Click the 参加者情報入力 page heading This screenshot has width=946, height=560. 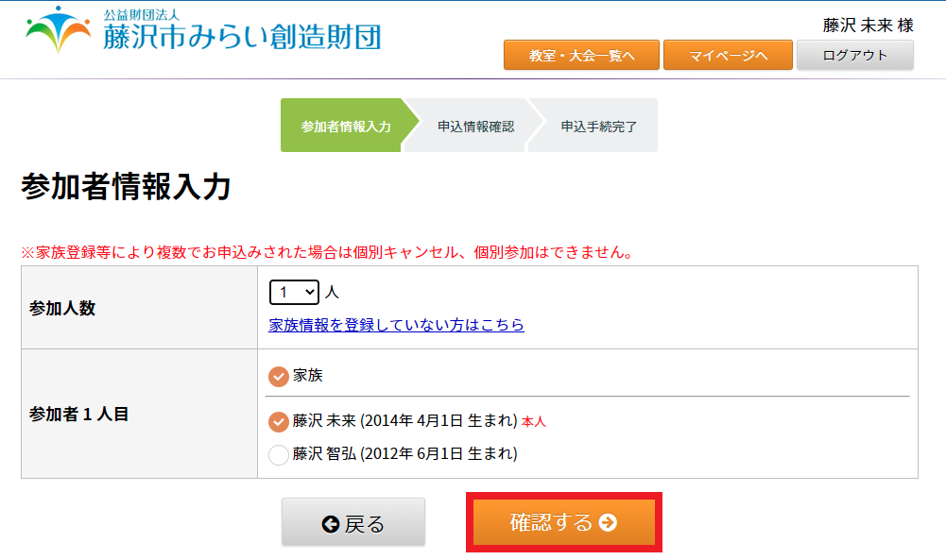click(126, 187)
